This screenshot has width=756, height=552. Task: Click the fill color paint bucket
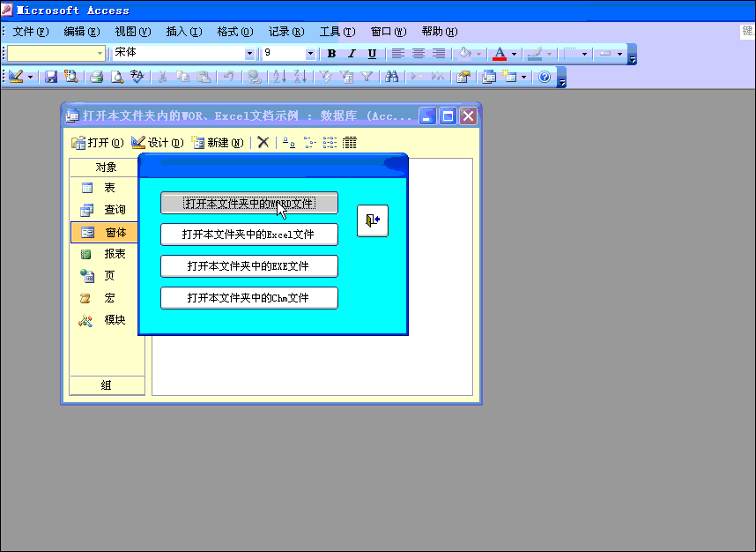[x=464, y=54]
